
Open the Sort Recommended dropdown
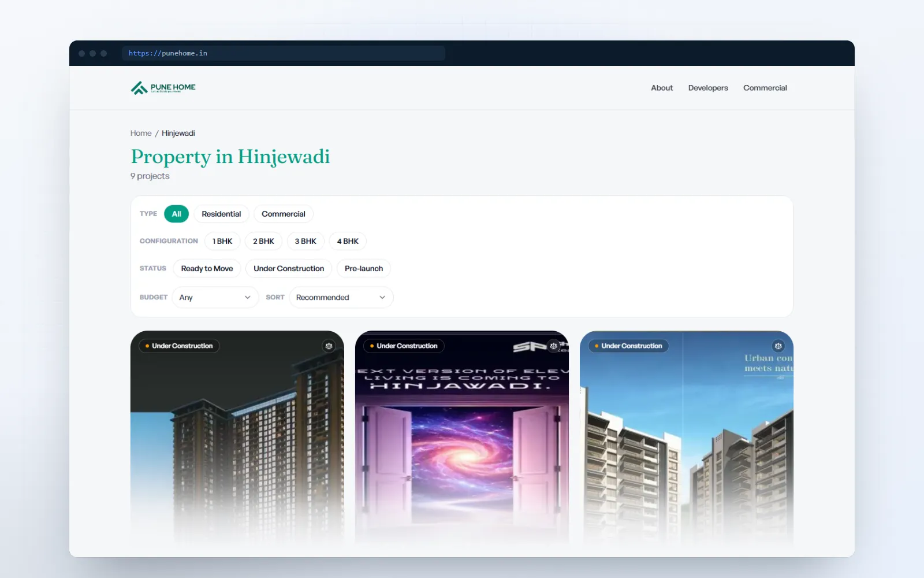(x=341, y=297)
